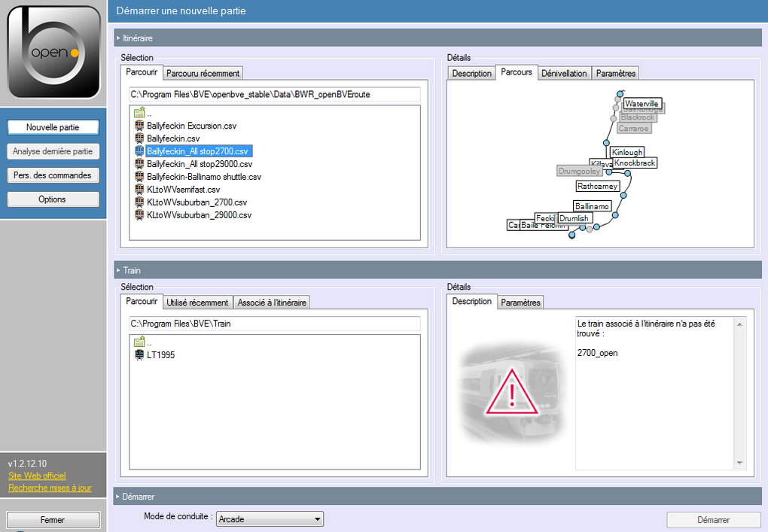768x532 pixels.
Task: Open train Paramètres tab
Action: 520,302
